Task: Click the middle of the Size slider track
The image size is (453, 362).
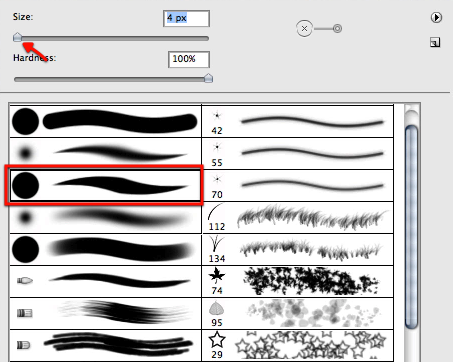Action: tap(111, 39)
